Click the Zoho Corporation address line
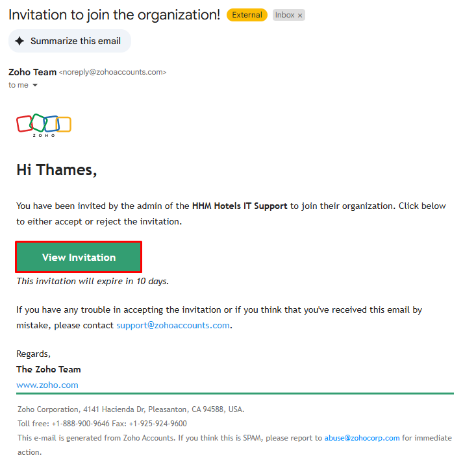The height and width of the screenshot is (473, 476). click(131, 409)
